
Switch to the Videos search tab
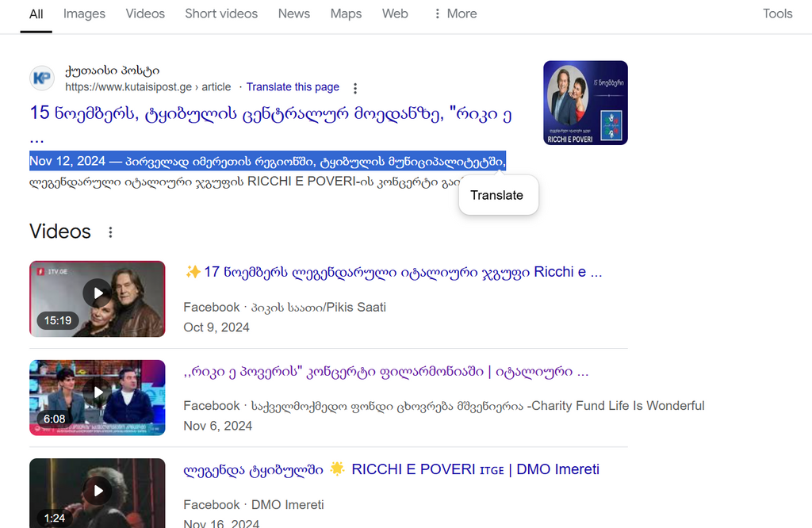[145, 14]
